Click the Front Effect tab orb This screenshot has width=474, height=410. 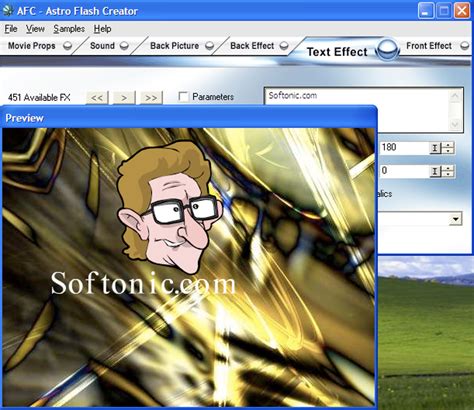point(465,46)
